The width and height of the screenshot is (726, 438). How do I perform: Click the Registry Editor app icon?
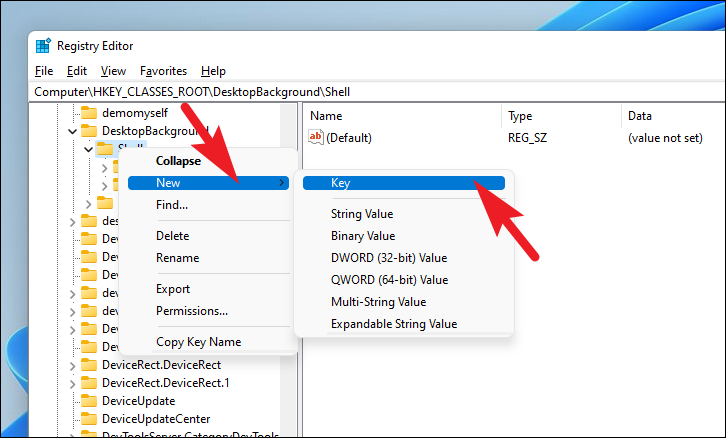43,46
